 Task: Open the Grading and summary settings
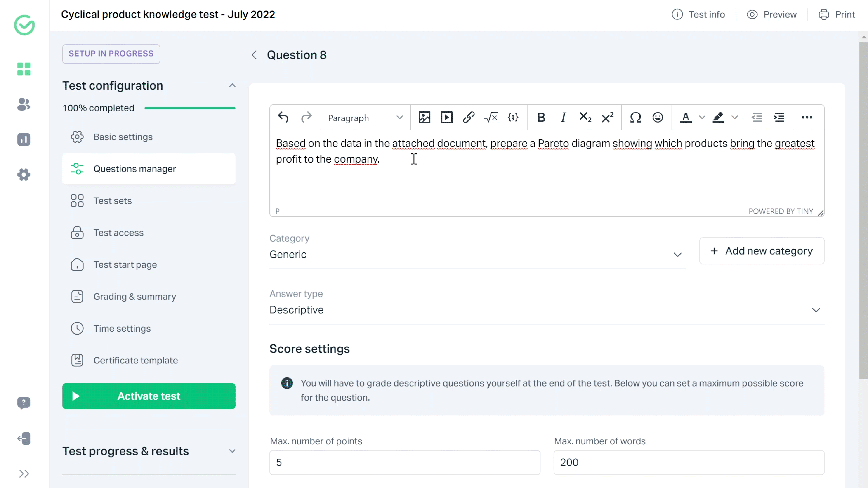(x=135, y=296)
